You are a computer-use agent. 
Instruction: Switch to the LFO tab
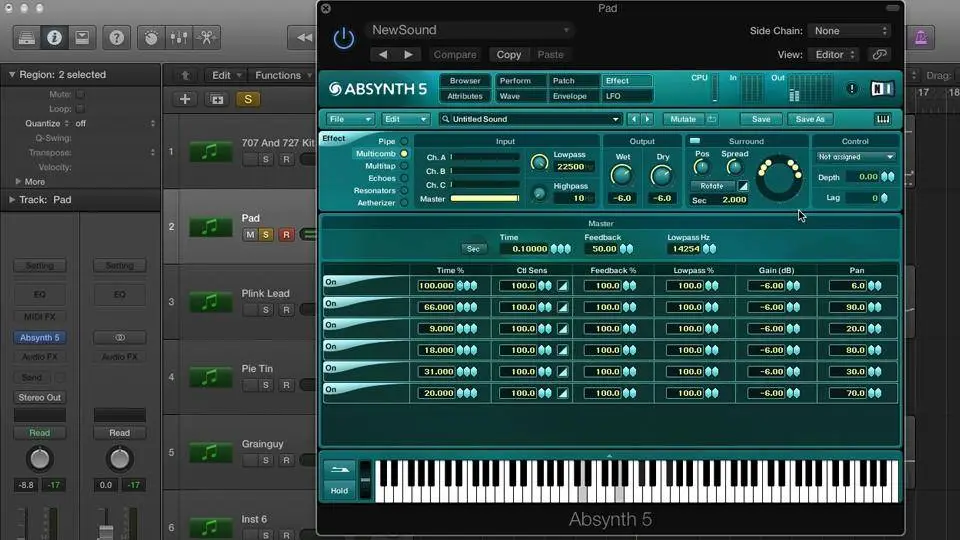pyautogui.click(x=614, y=96)
